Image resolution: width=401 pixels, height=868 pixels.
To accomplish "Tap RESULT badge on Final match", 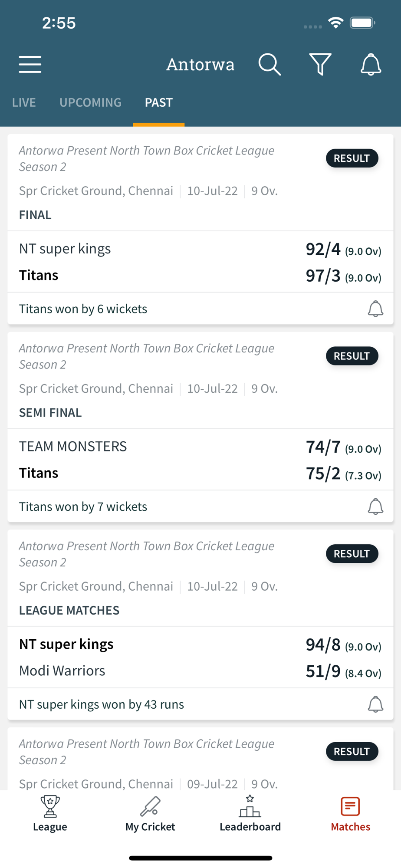I will click(x=352, y=158).
